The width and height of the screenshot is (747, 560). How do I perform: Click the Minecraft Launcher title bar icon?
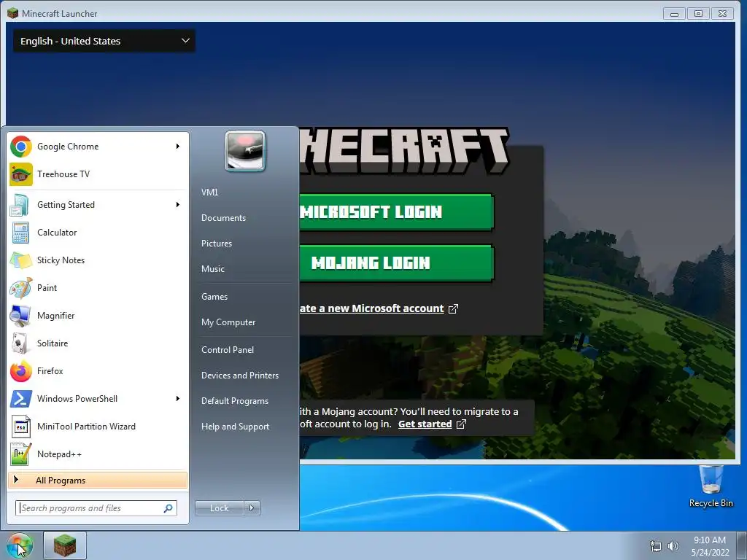(x=13, y=13)
